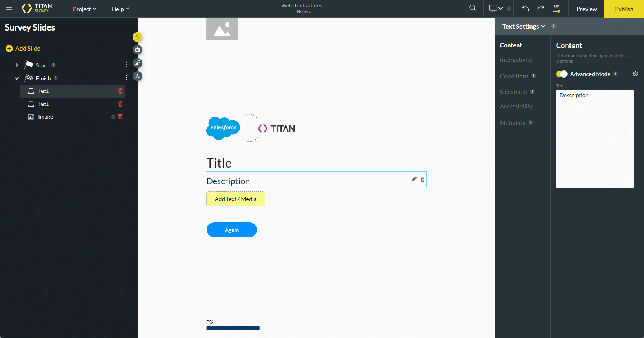This screenshot has height=338, width=644.
Task: Click the Add Slide link
Action: click(x=28, y=49)
